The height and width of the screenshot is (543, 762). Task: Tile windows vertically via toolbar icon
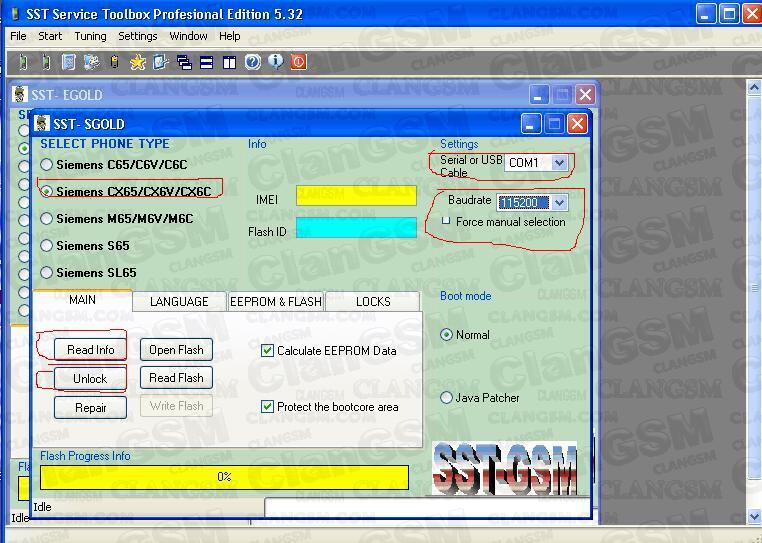coord(229,62)
